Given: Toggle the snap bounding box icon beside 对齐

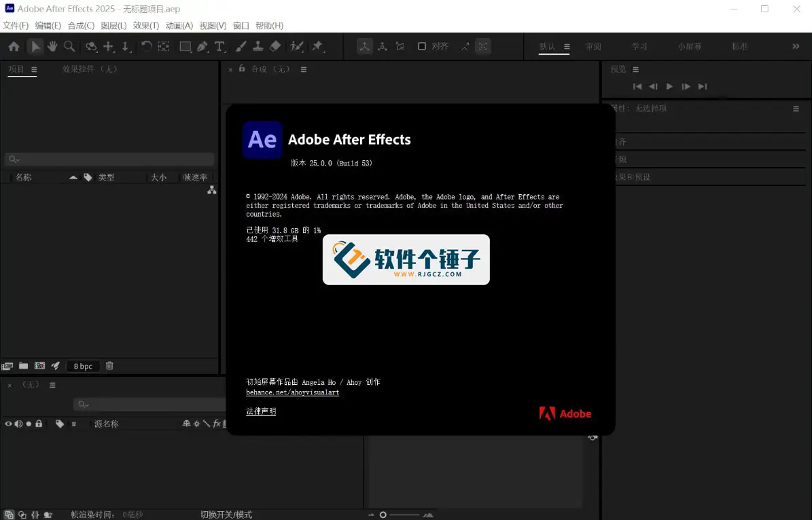Looking at the screenshot, I should tap(482, 47).
